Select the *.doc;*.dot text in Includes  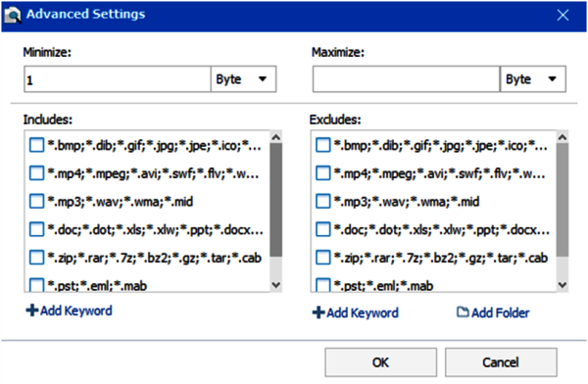click(x=155, y=229)
